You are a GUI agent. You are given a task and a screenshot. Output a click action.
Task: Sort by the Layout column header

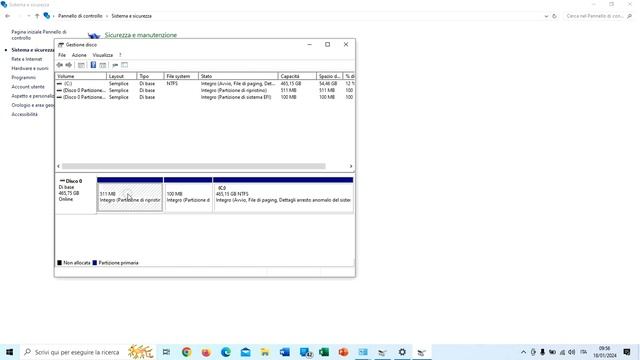pyautogui.click(x=121, y=76)
